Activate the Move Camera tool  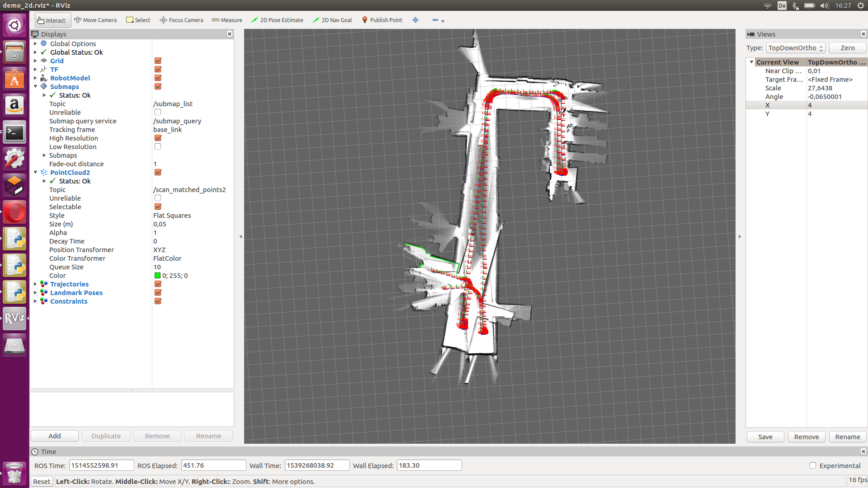(x=95, y=20)
